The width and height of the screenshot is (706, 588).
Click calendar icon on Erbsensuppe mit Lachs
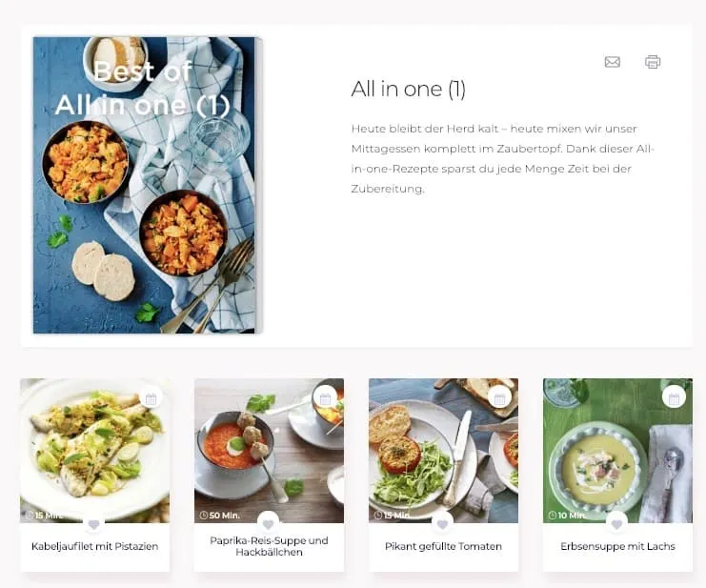(x=674, y=399)
